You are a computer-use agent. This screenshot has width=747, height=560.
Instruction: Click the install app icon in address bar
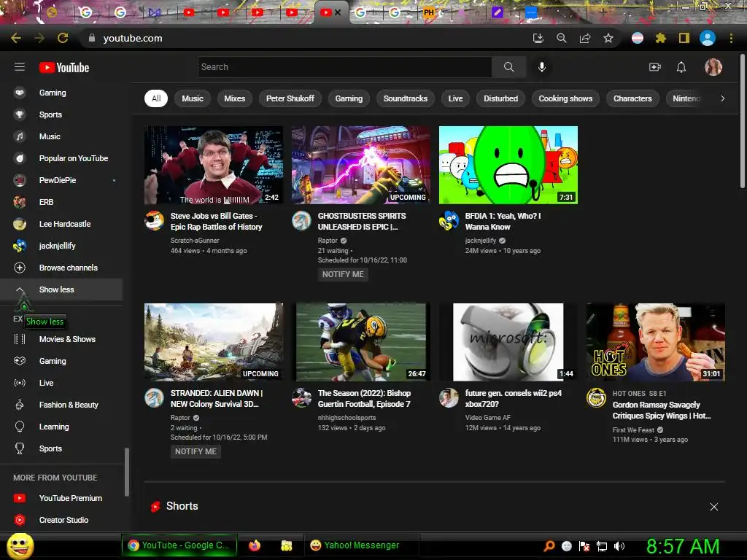(538, 38)
